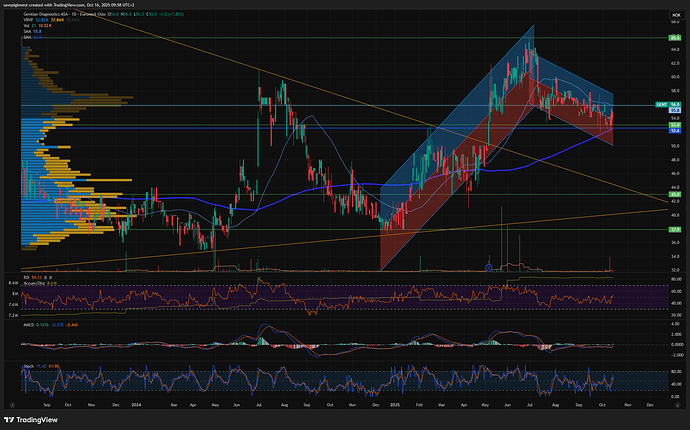Screen dimensions: 690x430
Task: Click the blue circled event marker above time axis
Action: point(488,266)
